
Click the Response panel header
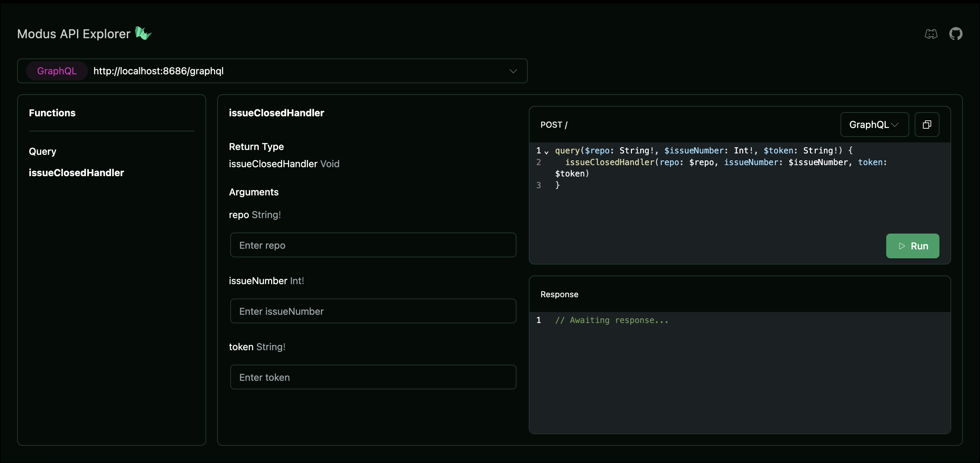click(x=559, y=294)
